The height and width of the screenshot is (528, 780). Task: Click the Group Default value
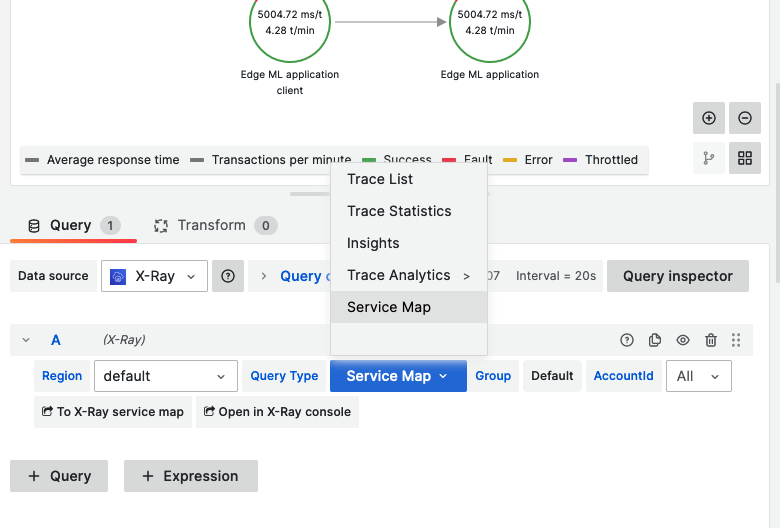552,376
